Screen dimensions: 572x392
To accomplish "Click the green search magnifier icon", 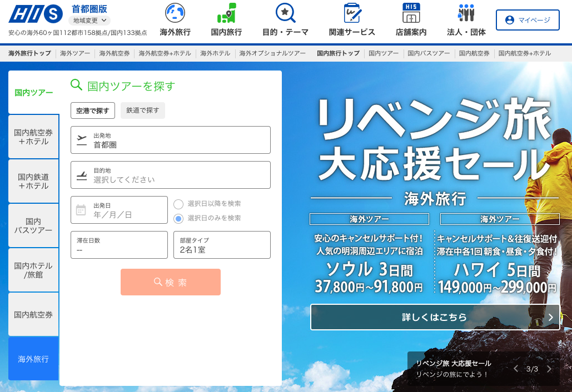I will 76,85.
